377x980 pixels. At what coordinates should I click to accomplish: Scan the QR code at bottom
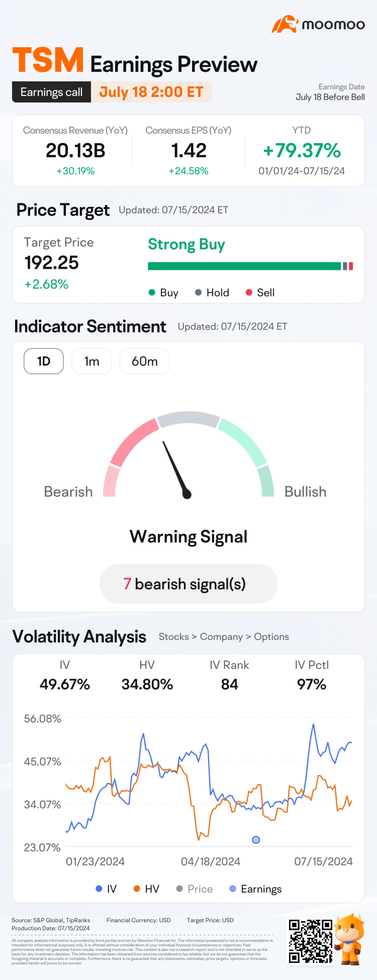click(x=311, y=941)
